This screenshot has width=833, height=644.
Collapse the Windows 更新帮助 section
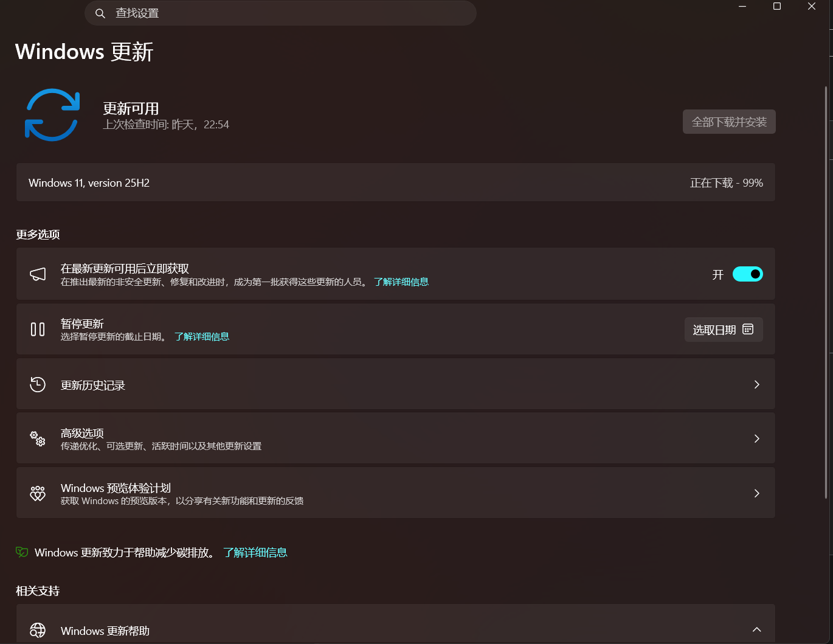click(x=756, y=629)
